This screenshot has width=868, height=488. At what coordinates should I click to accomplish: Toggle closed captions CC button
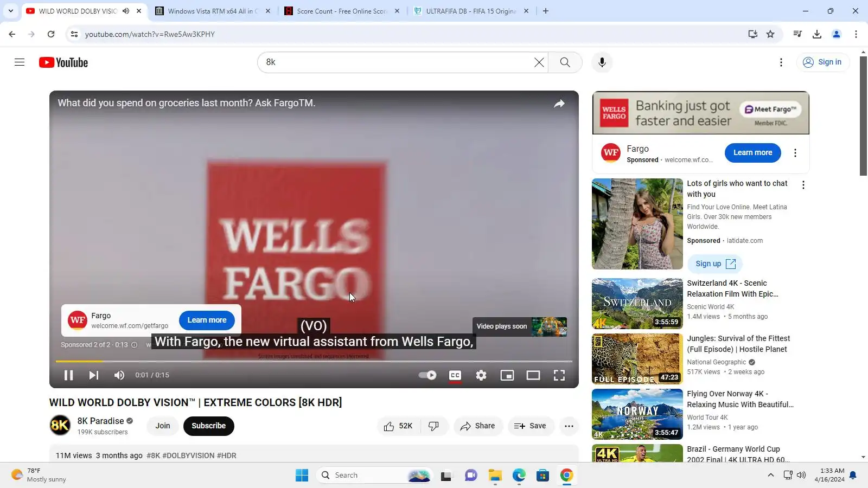(x=455, y=375)
